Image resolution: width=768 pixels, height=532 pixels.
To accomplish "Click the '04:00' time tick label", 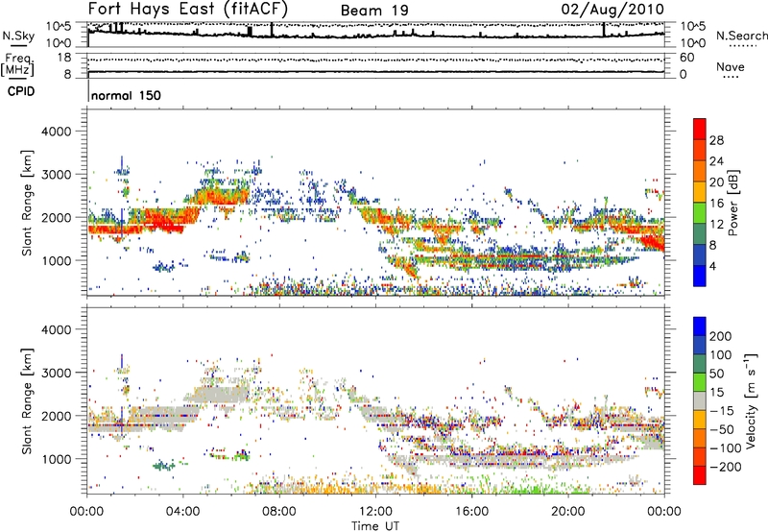I will pos(183,512).
